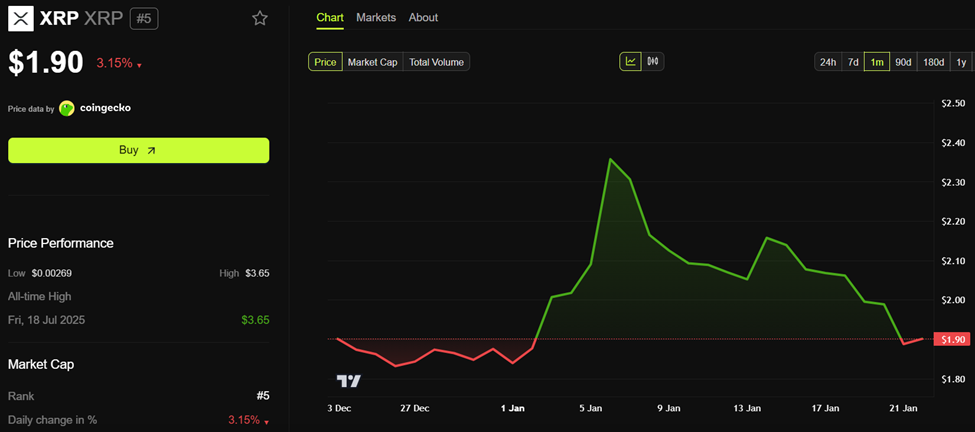Screen dimensions: 975x432
Task: Select the 180d range button
Action: point(933,62)
